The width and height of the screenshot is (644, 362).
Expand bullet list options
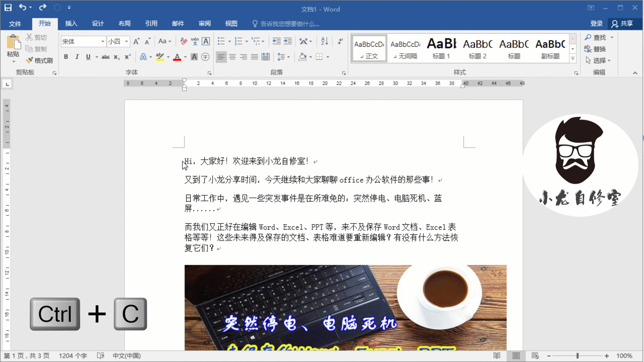tap(230, 42)
